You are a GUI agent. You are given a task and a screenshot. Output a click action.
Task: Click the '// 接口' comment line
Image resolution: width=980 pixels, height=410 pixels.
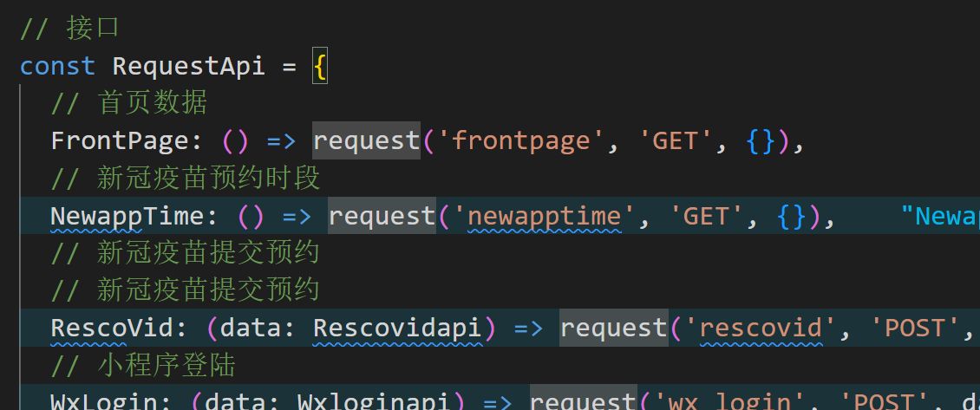click(69, 29)
